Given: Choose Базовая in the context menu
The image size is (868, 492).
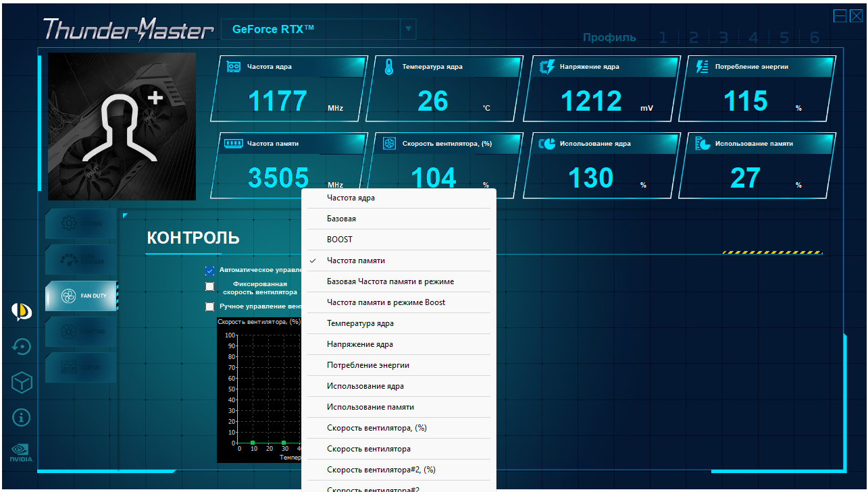Looking at the screenshot, I should (x=399, y=219).
